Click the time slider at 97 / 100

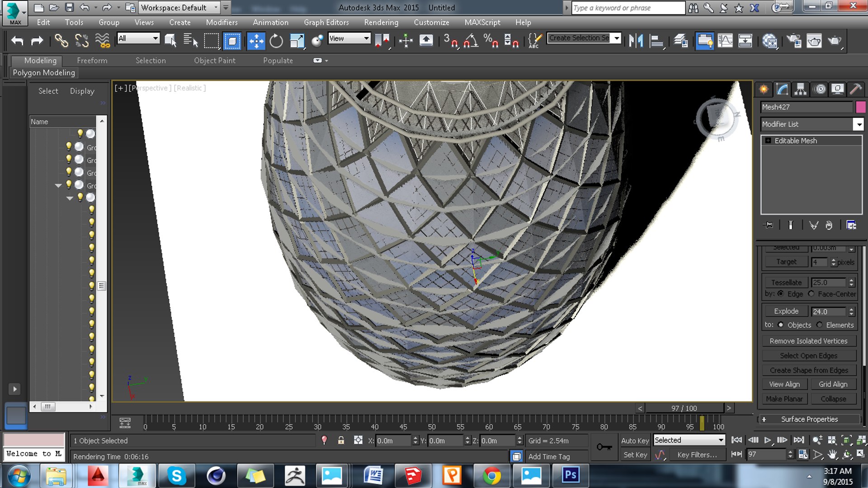pos(684,408)
